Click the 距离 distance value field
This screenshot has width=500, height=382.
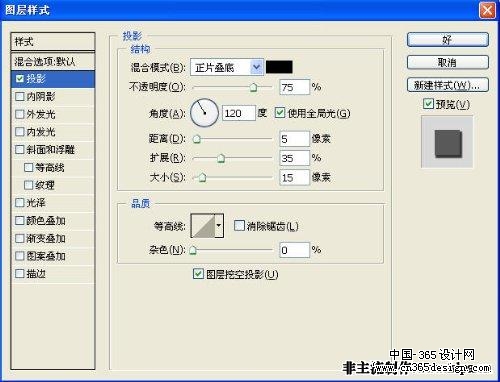295,139
